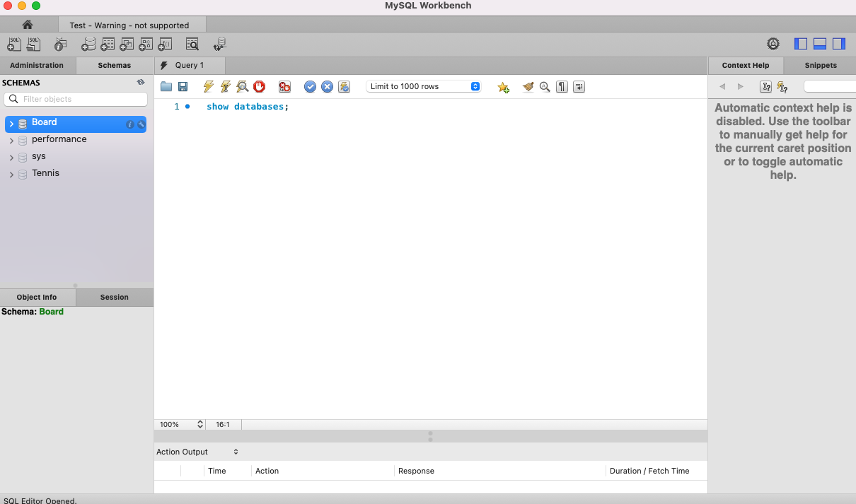Screen dimensions: 856x504
Task: Go forward in context help
Action: (741, 87)
